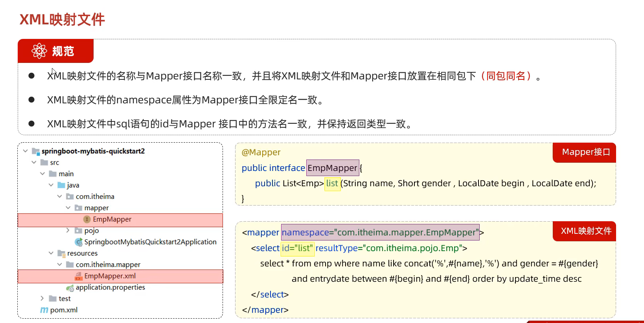Collapse the src folder chevron

pyautogui.click(x=34, y=162)
